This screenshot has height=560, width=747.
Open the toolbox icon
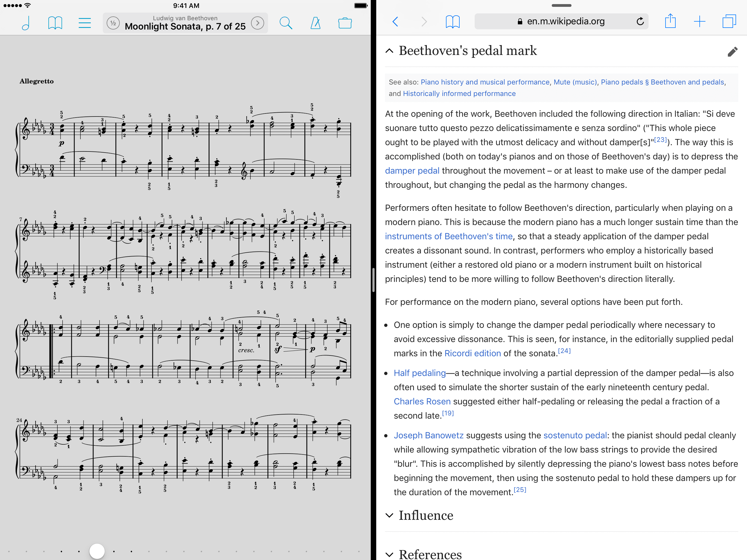pos(345,23)
